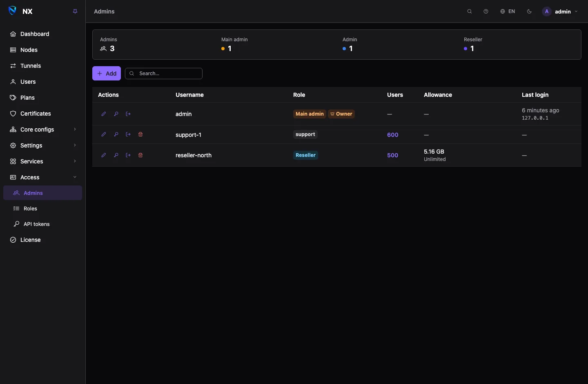Open the Plans page

tap(42, 98)
